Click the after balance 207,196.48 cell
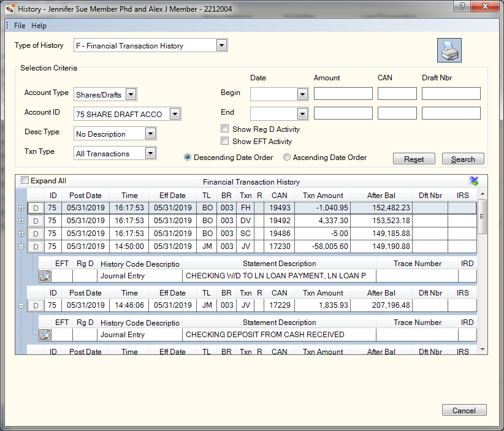 (x=381, y=305)
